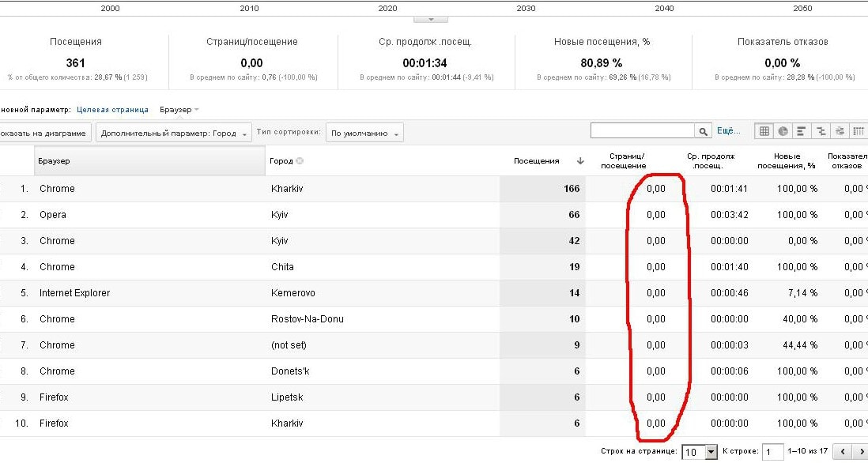Expand the Браузер primary dimension selector
This screenshot has width=868, height=463.
[179, 110]
